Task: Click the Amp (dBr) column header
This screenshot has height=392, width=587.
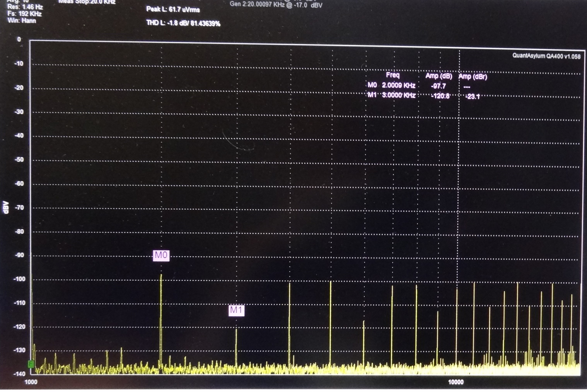Action: (x=473, y=77)
